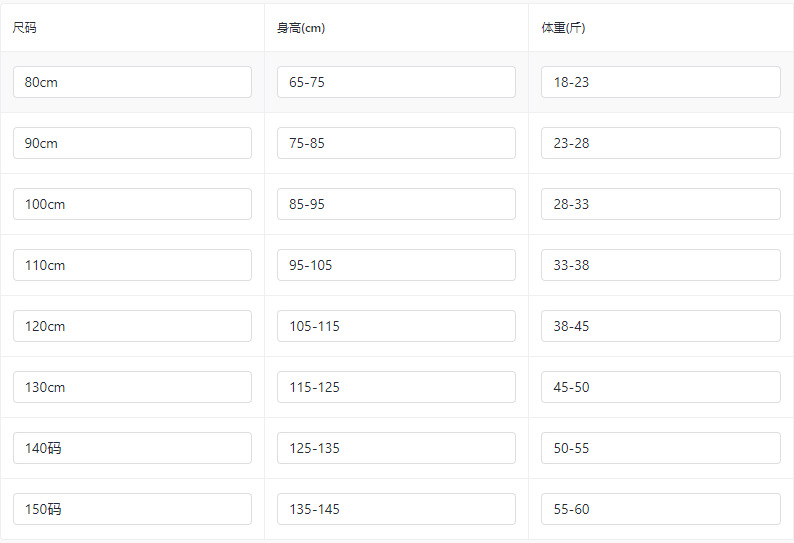The height and width of the screenshot is (543, 794).
Task: Edit the 150码 size field
Action: pos(132,509)
